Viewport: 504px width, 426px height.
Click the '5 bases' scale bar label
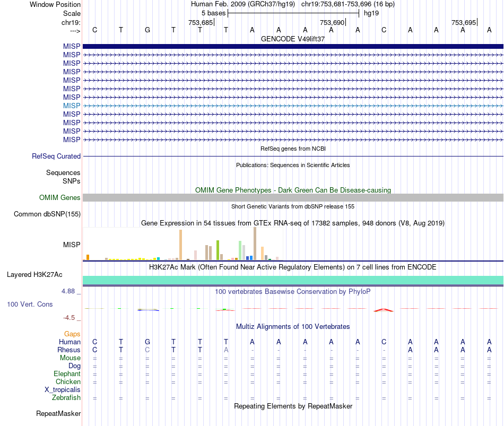point(213,13)
